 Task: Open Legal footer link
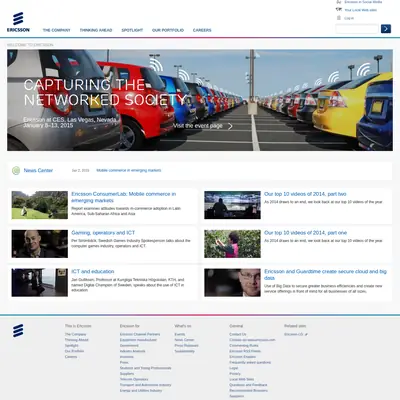[x=234, y=368]
